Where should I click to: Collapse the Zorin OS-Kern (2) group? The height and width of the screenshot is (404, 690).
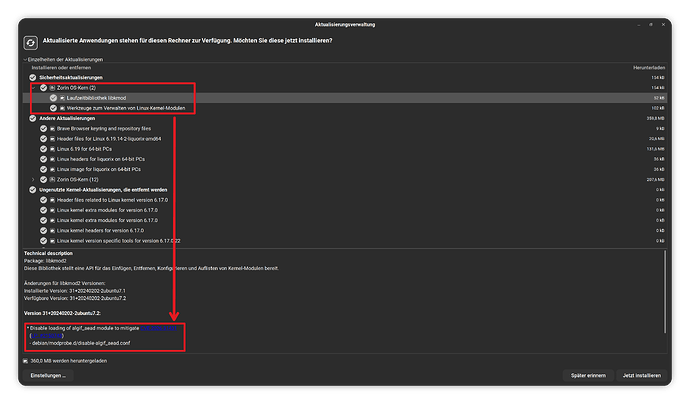[33, 88]
